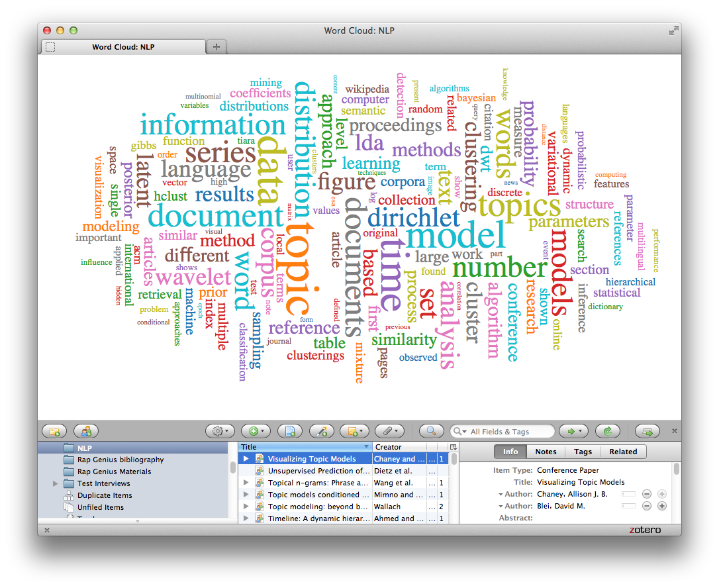Viewport: 719px width, 588px height.
Task: Expand the Visualizing Topic Models item
Action: [x=246, y=459]
